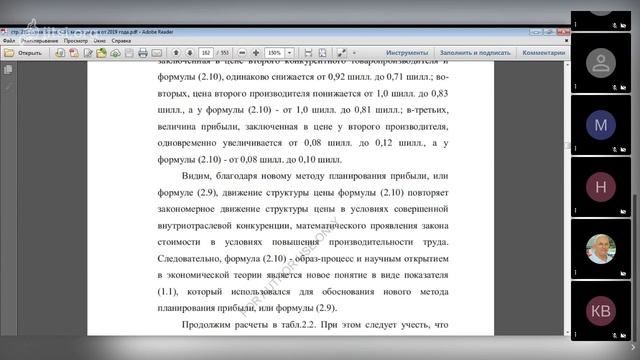Select the participant tile with the grey silhouette avatar
This screenshot has width=640, height=360.
(601, 63)
